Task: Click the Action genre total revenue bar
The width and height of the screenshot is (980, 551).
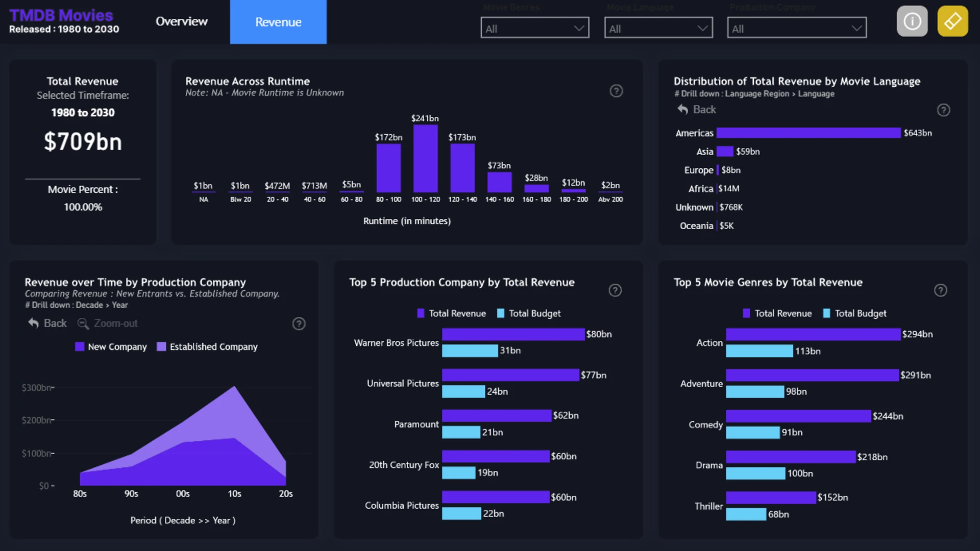Action: point(813,334)
